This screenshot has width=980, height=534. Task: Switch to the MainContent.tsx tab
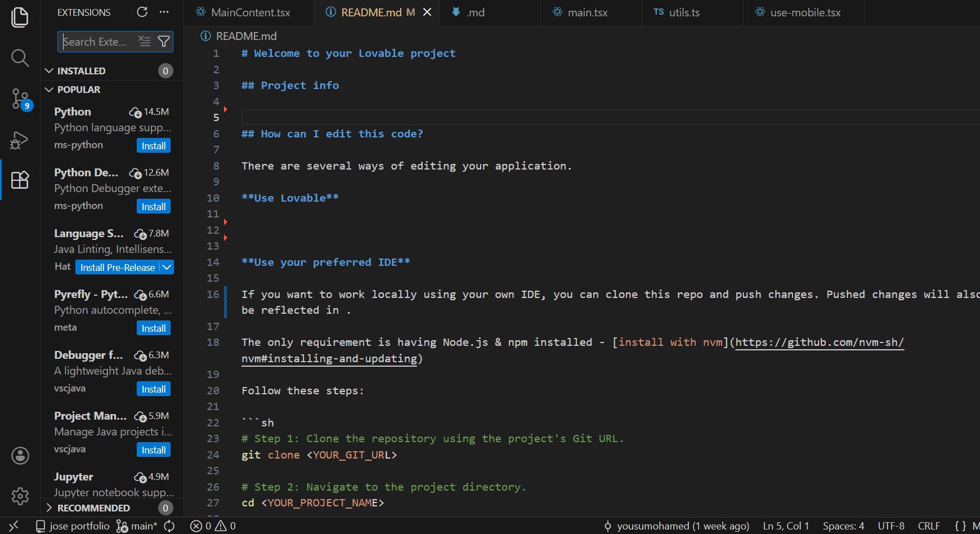(x=250, y=12)
